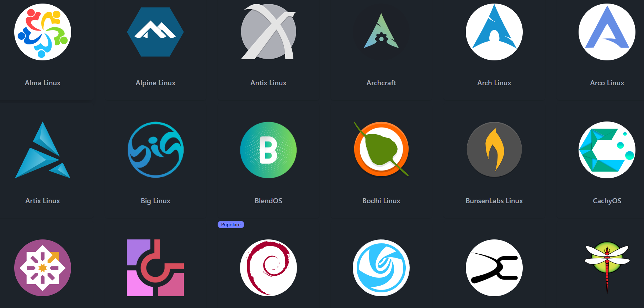Open the Alpine Linux text link
The width and height of the screenshot is (644, 308).
tap(155, 83)
